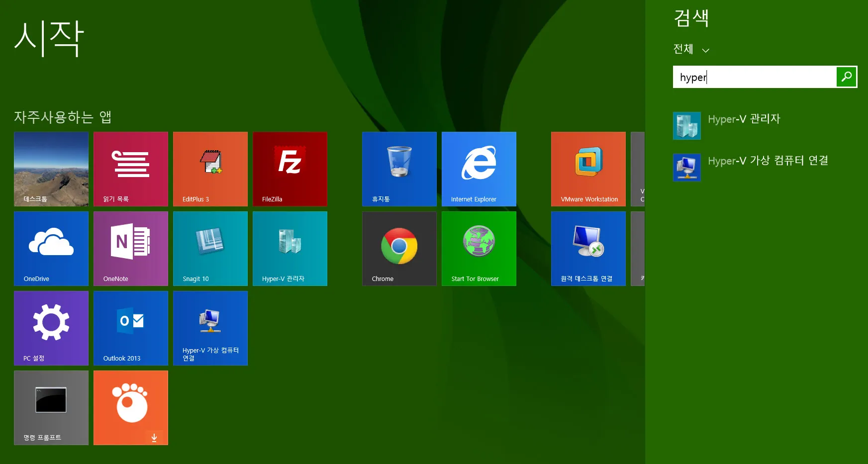Viewport: 868px width, 464px height.
Task: Open the 휴지통 (Recycle Bin) tile
Action: tap(399, 169)
